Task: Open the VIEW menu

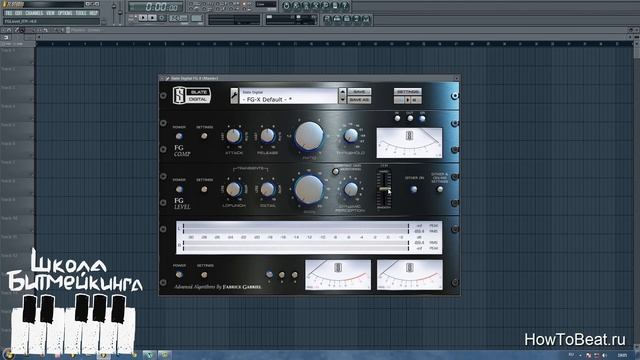Action: coord(50,13)
